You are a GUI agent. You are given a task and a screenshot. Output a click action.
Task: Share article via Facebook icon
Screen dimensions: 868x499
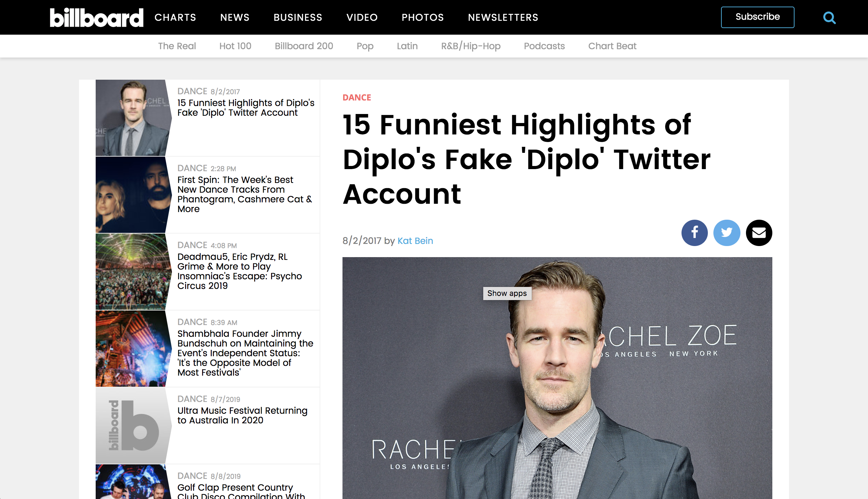(x=694, y=233)
